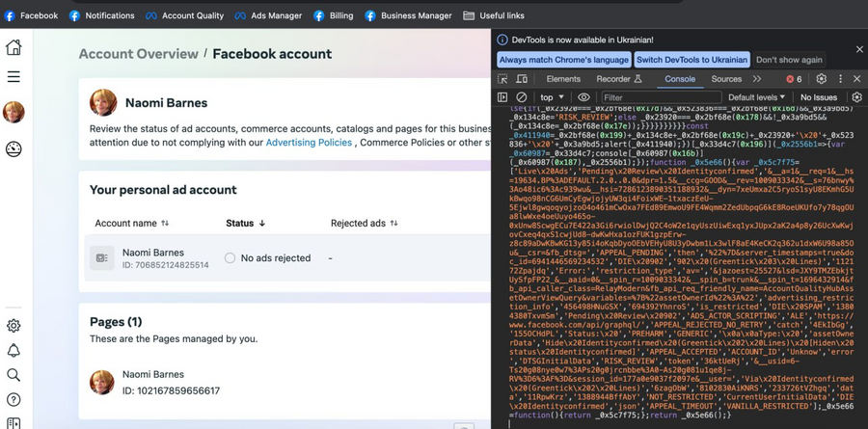Open the Advertising Policies link

(x=309, y=143)
